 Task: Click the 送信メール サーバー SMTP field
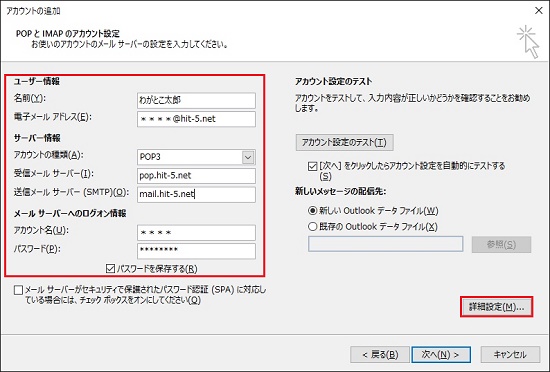click(196, 195)
